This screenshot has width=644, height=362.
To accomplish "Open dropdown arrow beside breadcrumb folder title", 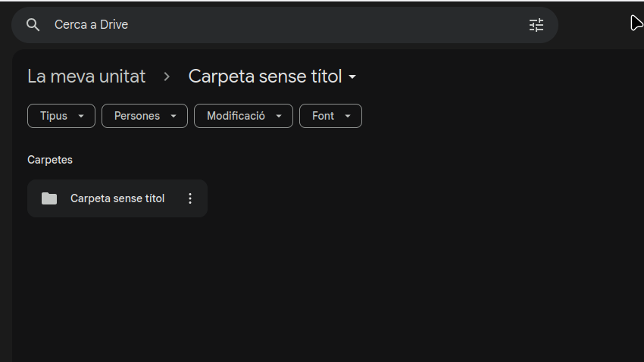I will click(x=352, y=77).
